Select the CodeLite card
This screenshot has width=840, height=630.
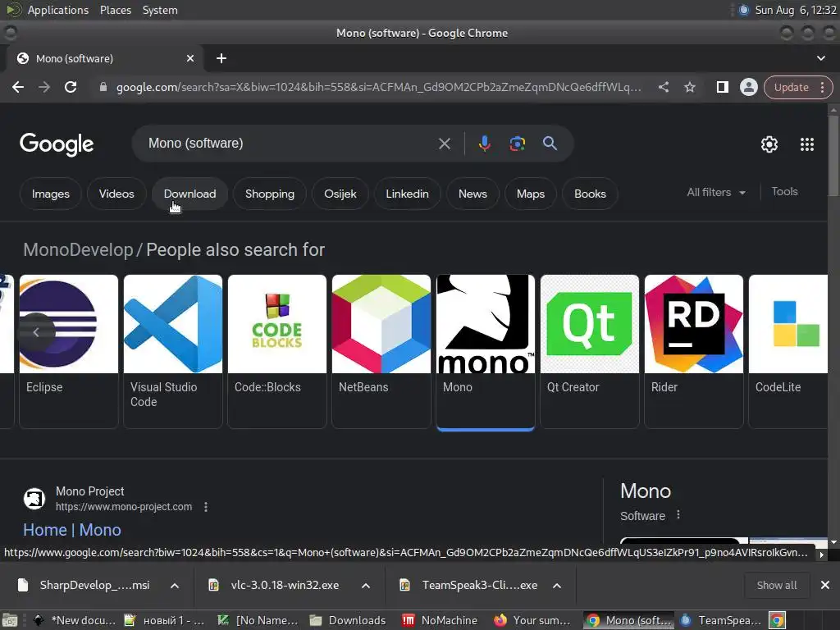click(x=788, y=351)
